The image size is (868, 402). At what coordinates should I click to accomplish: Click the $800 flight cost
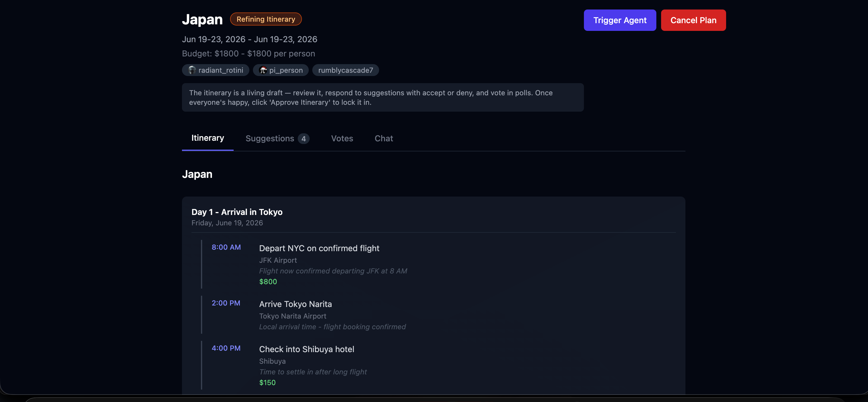click(267, 282)
